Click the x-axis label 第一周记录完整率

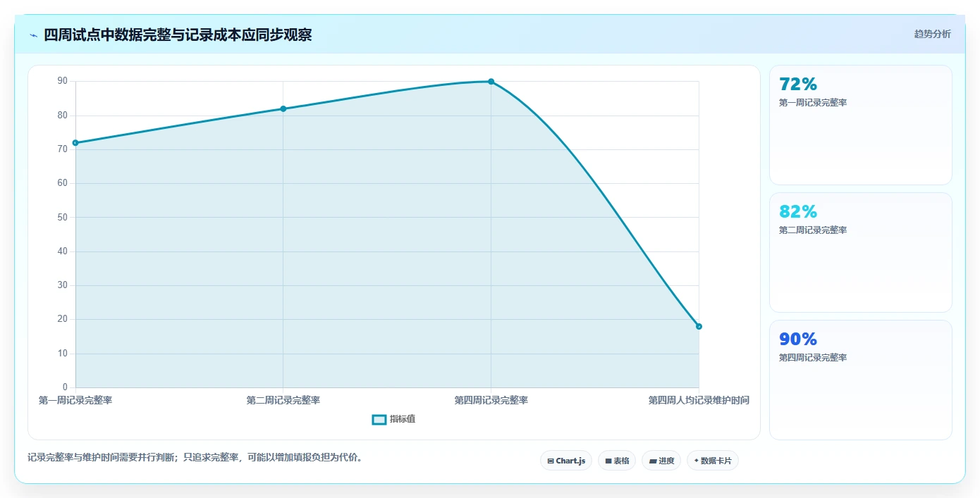(x=75, y=400)
